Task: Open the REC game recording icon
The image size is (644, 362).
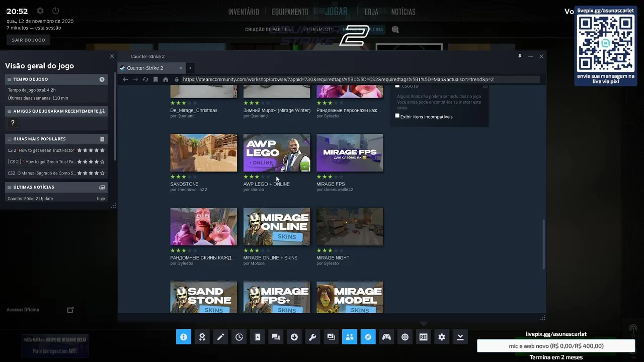Action: coord(423,337)
